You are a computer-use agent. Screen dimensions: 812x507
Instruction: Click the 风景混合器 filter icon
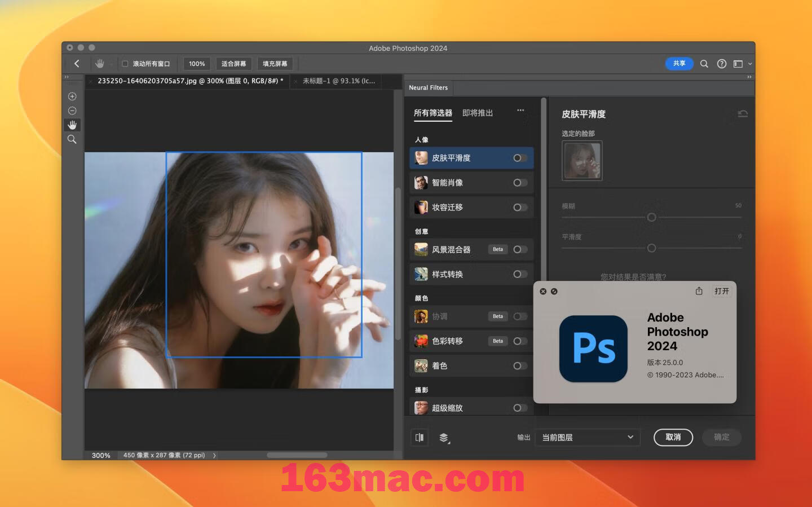(421, 249)
